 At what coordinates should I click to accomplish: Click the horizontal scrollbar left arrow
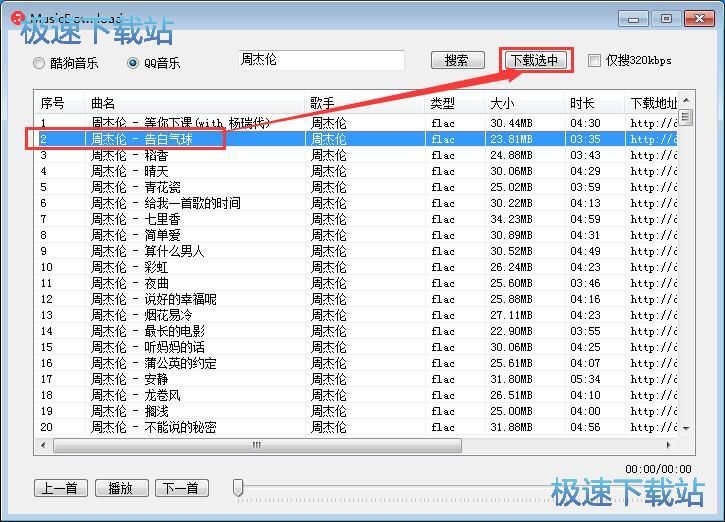[x=43, y=445]
